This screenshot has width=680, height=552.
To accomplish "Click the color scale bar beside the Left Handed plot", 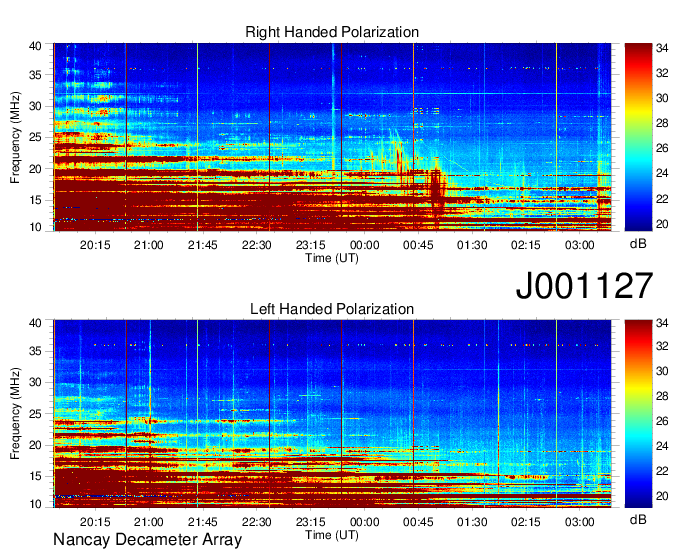I will coord(638,414).
